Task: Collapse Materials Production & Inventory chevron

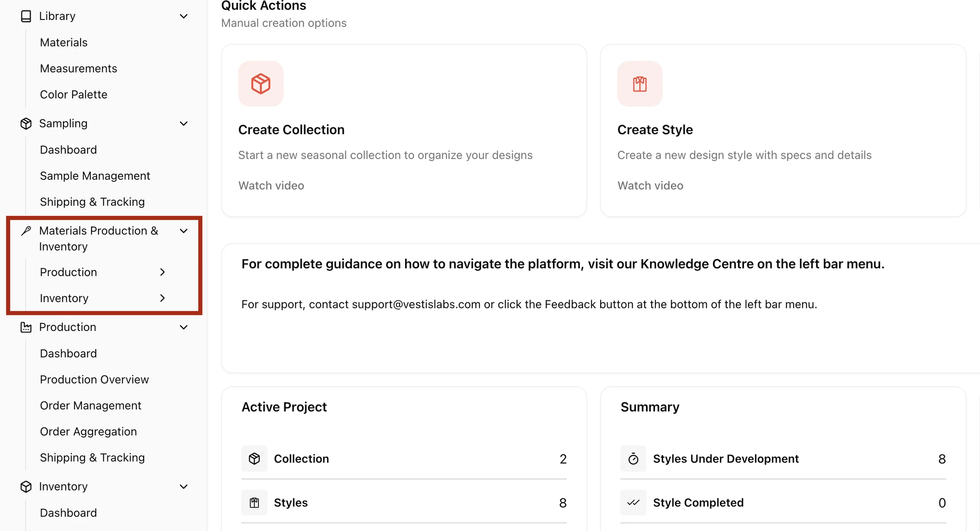Action: (184, 231)
